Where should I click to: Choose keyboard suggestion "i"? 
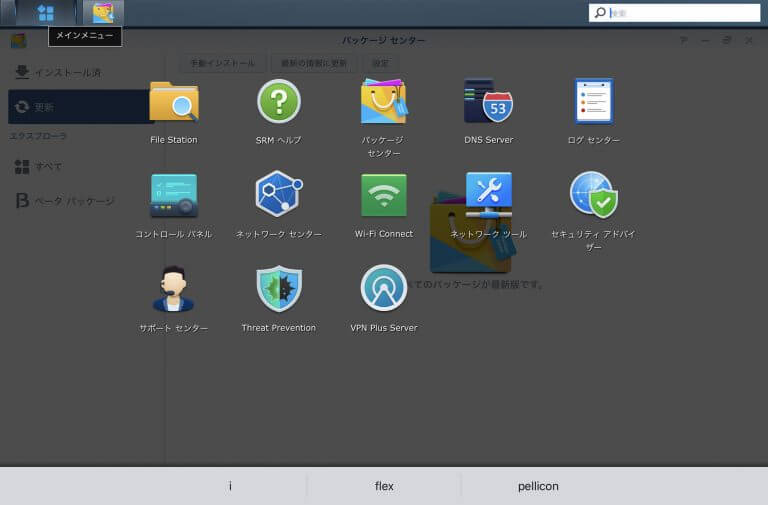point(230,486)
